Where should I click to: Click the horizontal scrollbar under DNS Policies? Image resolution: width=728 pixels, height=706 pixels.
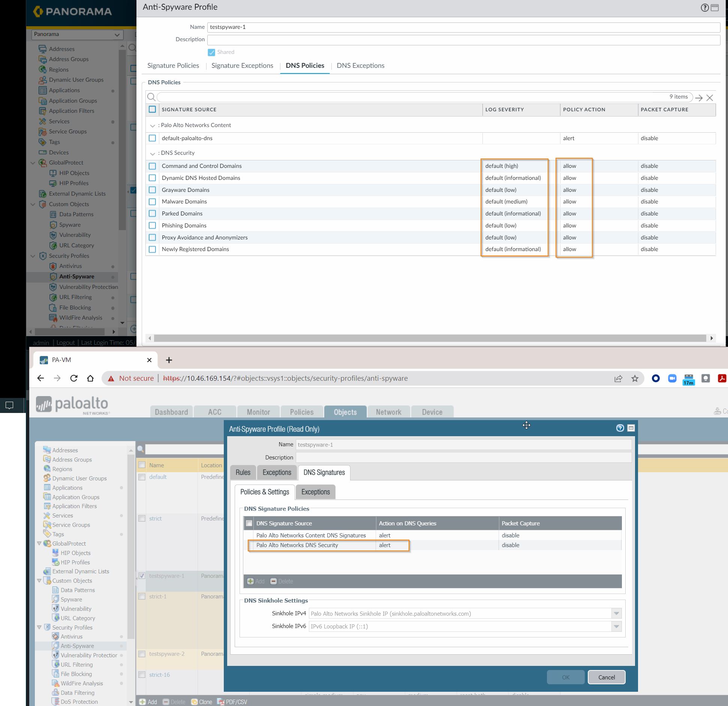click(430, 338)
